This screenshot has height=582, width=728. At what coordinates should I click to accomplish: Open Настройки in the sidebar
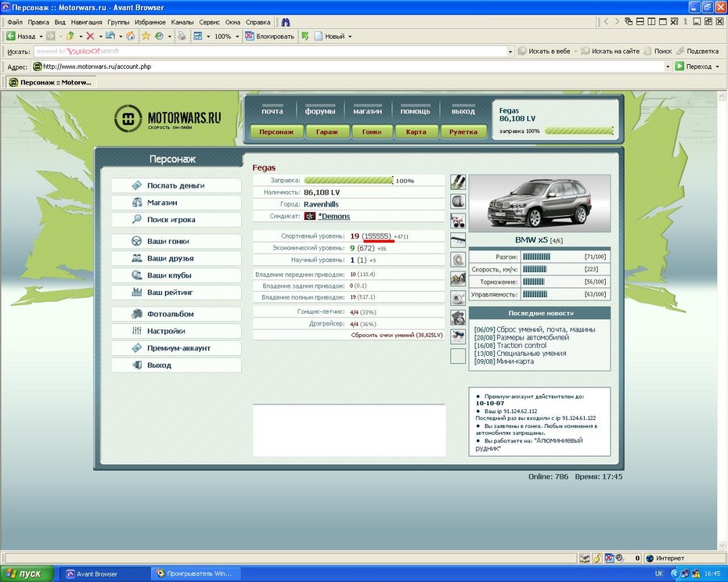(x=176, y=331)
